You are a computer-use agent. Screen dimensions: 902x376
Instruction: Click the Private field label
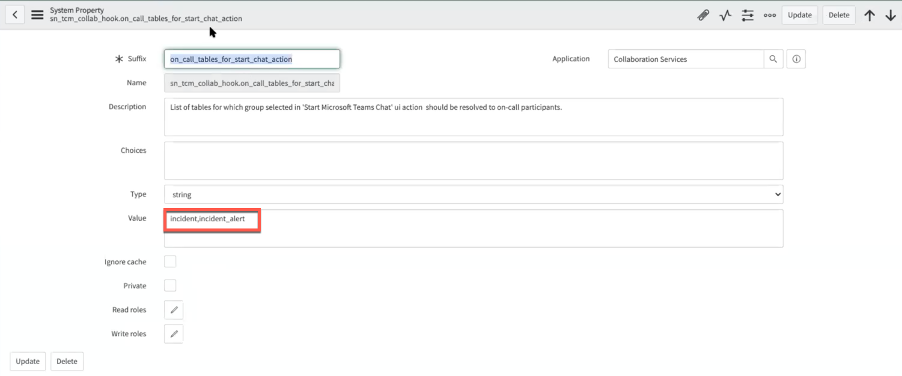click(135, 286)
